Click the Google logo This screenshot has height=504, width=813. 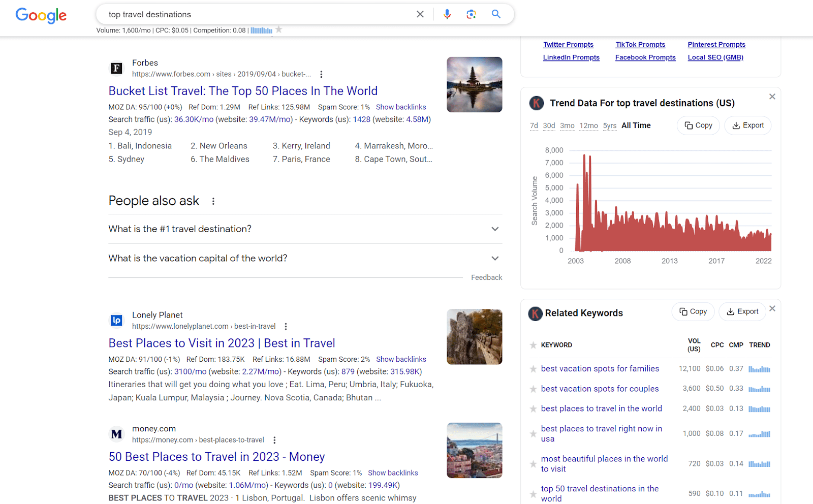click(x=41, y=15)
